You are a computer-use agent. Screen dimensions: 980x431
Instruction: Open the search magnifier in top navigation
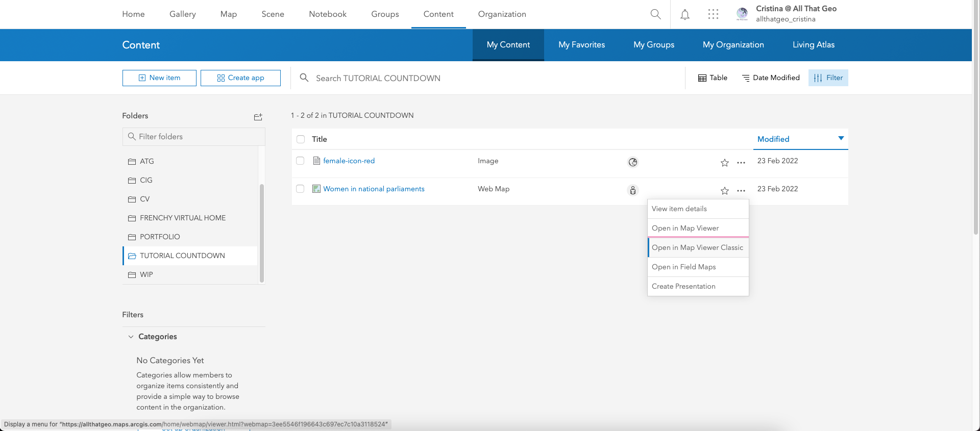coord(655,14)
